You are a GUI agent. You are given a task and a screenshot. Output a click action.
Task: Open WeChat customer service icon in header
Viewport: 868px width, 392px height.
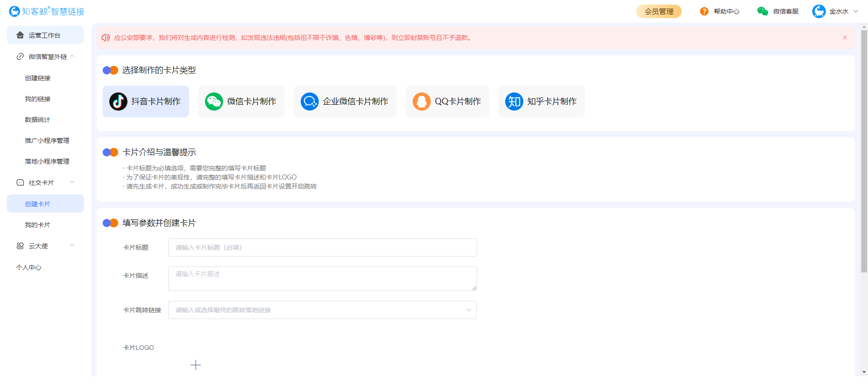tap(762, 11)
